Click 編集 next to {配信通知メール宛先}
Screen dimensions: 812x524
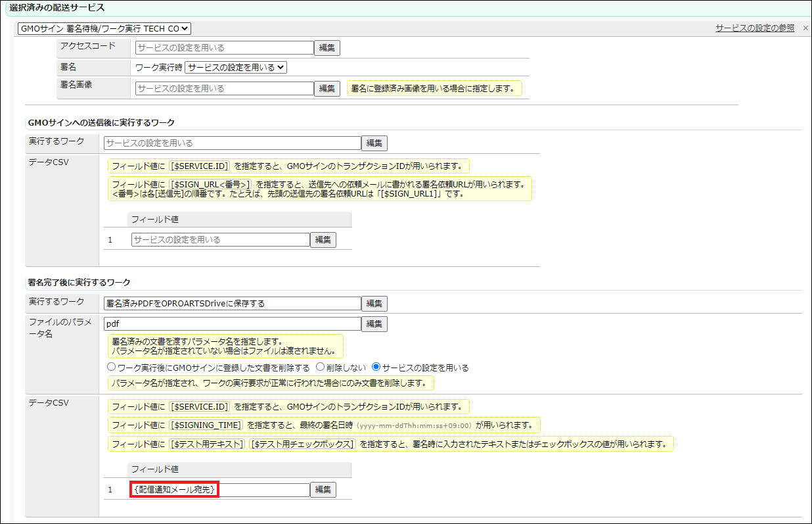pos(323,490)
